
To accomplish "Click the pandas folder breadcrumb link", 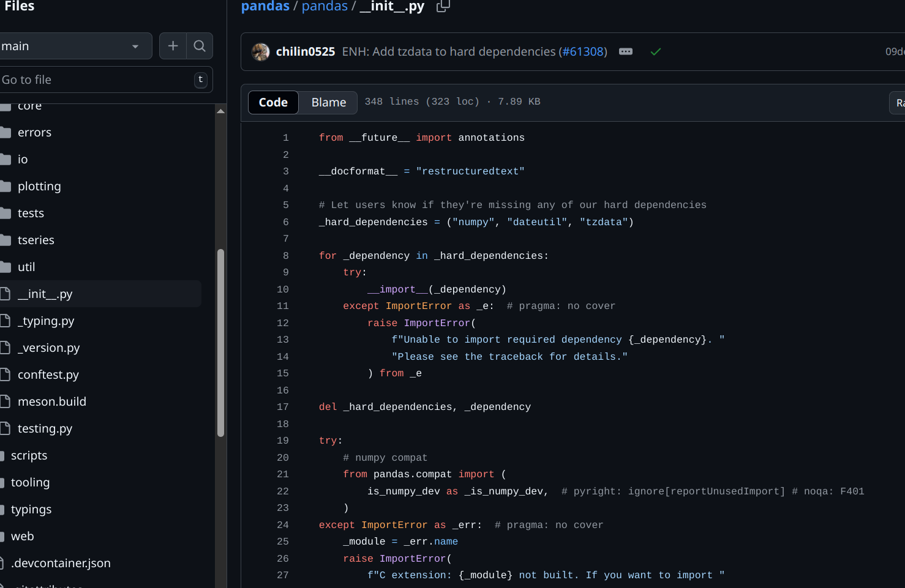I will click(x=325, y=7).
